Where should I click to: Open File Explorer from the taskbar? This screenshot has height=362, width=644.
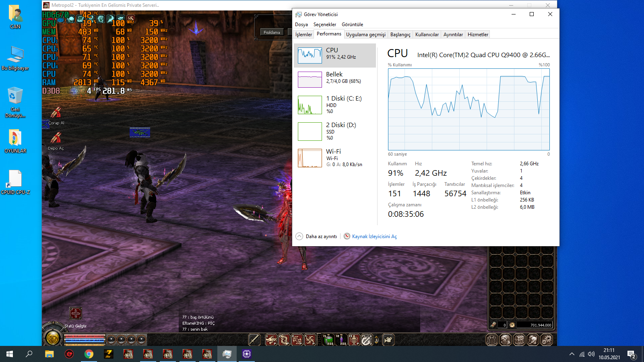tap(49, 354)
